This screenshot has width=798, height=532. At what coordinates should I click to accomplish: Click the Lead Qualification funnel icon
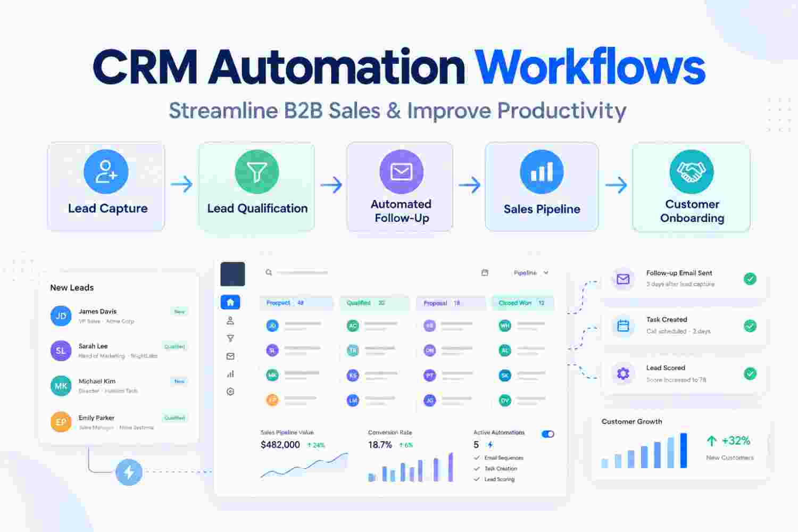click(x=257, y=172)
